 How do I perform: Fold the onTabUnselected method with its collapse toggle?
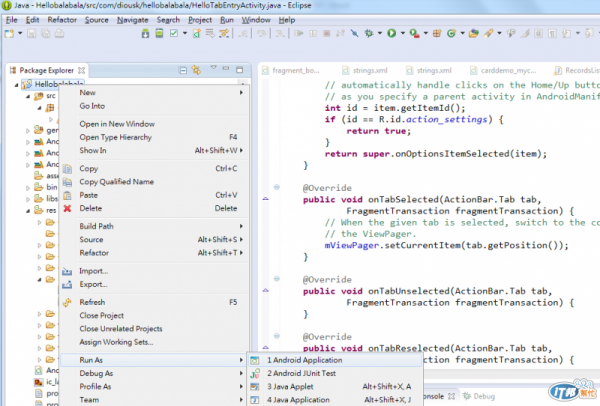pos(277,279)
